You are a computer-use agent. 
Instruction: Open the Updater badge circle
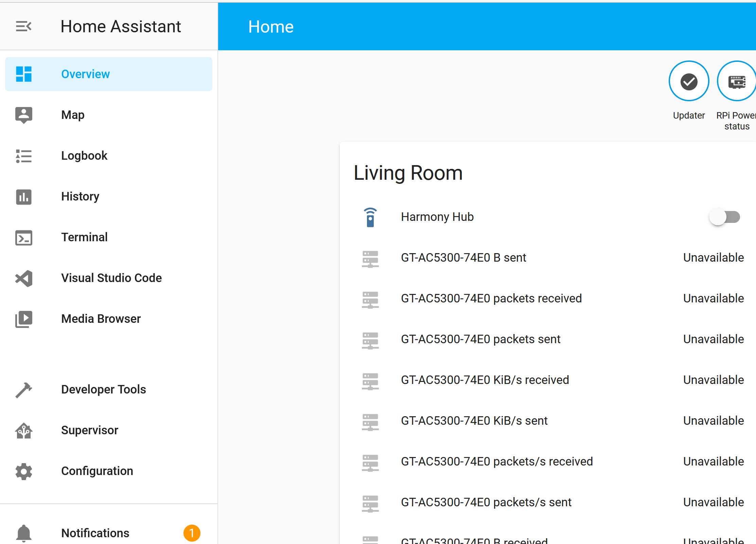coord(689,81)
